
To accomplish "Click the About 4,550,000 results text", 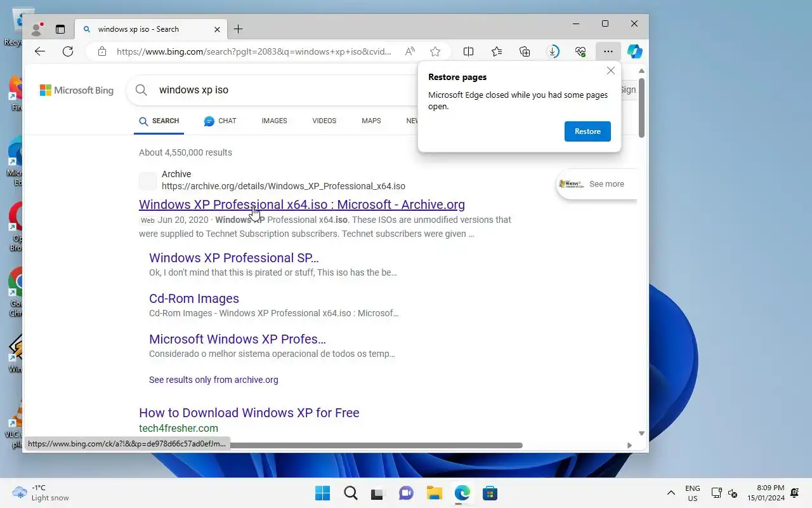I will [185, 152].
